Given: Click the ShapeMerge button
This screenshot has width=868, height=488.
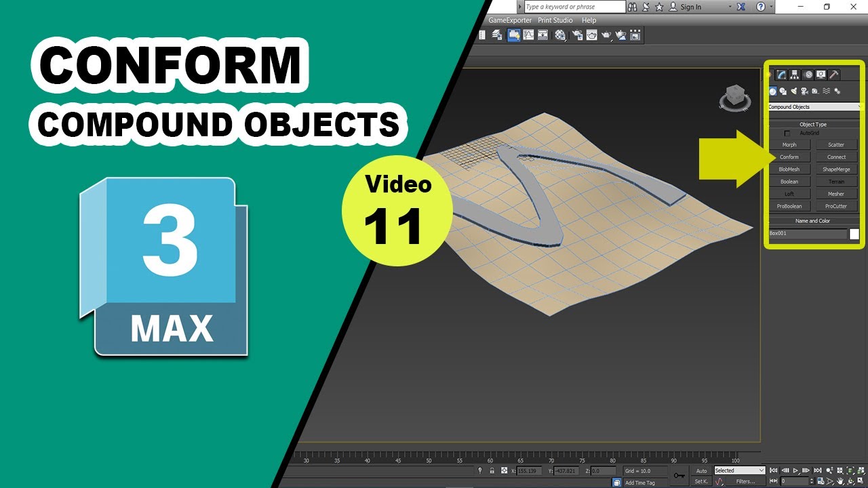Looking at the screenshot, I should (836, 169).
